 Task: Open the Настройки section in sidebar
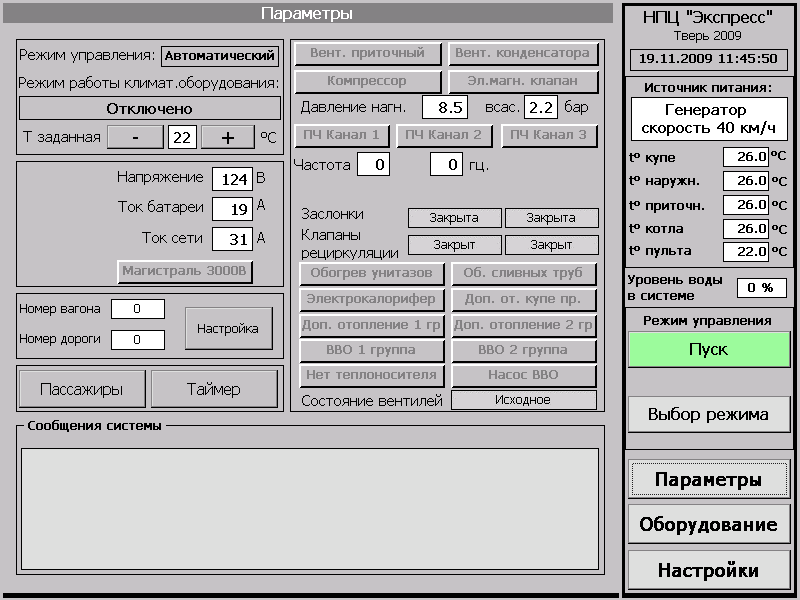coord(708,571)
